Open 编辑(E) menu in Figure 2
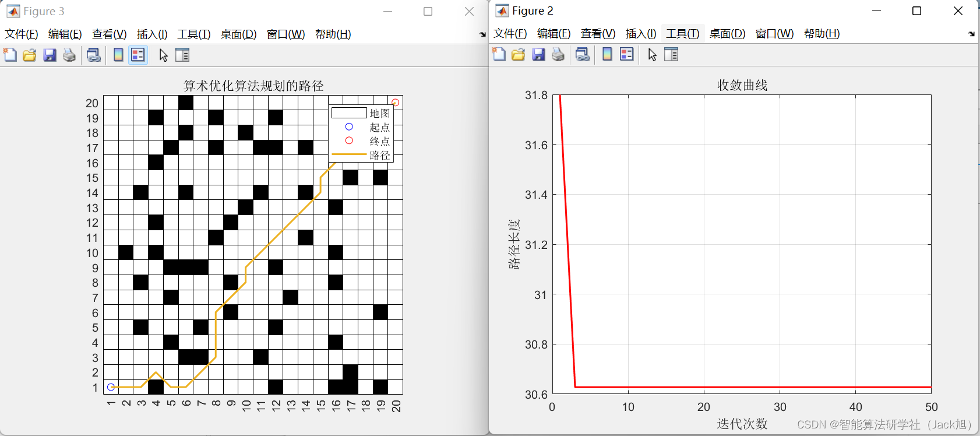This screenshot has height=436, width=980. click(x=554, y=34)
